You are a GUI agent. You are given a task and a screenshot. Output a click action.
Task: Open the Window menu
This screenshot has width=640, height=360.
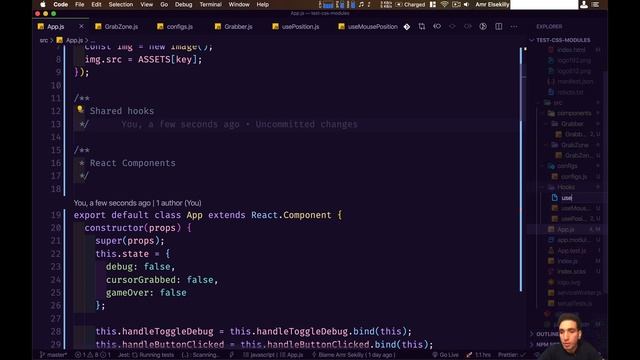[x=239, y=4]
